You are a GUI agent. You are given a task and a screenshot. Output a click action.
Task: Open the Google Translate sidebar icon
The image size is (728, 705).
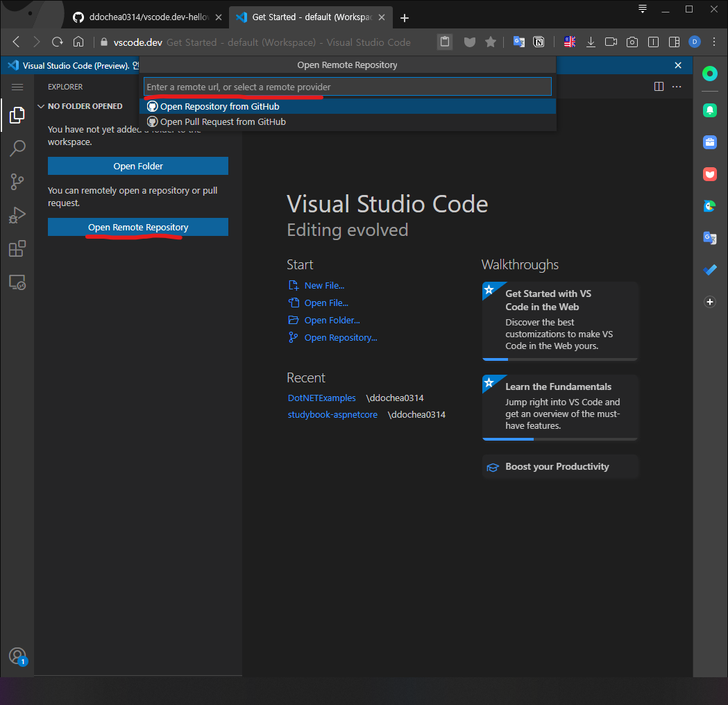point(709,237)
